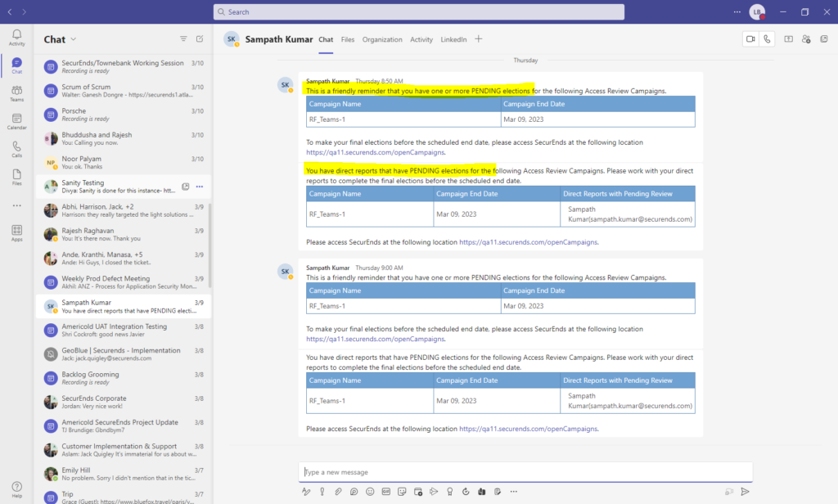Switch to the Files tab

coord(347,39)
